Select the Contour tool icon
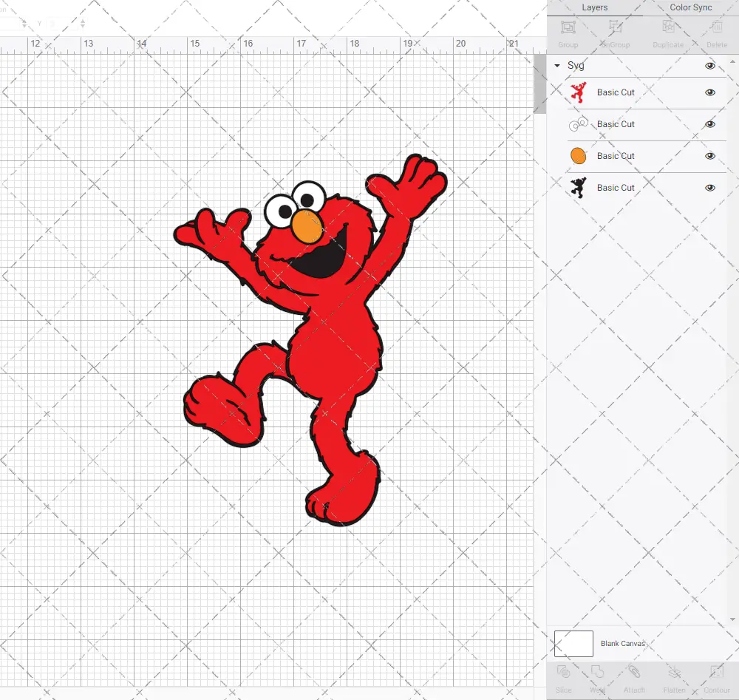Viewport: 739px width, 700px height. coord(717,672)
